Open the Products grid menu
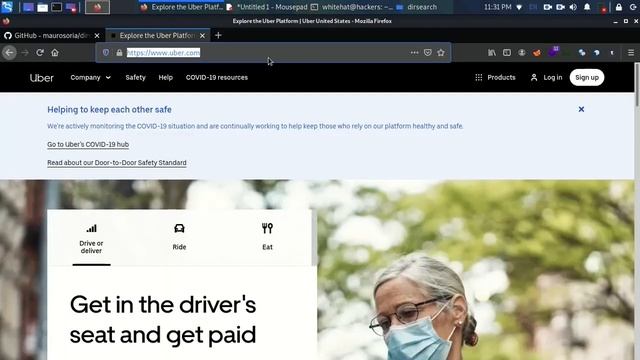The image size is (640, 360). [495, 78]
